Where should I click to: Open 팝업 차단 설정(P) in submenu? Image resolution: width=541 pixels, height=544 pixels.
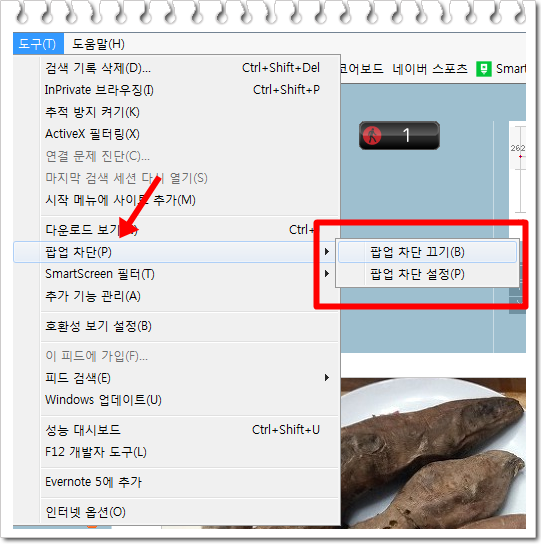(x=427, y=274)
